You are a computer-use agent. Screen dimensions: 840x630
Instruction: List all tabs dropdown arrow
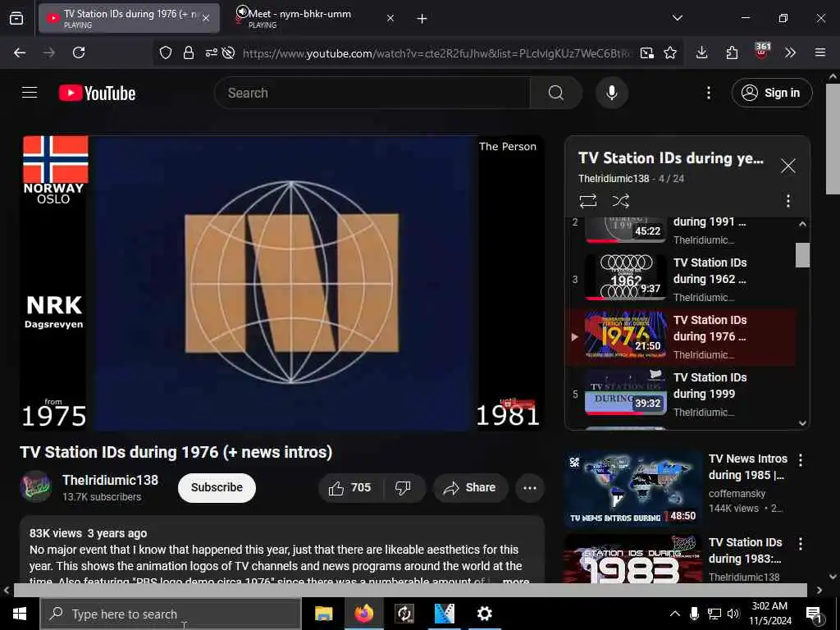tap(678, 18)
